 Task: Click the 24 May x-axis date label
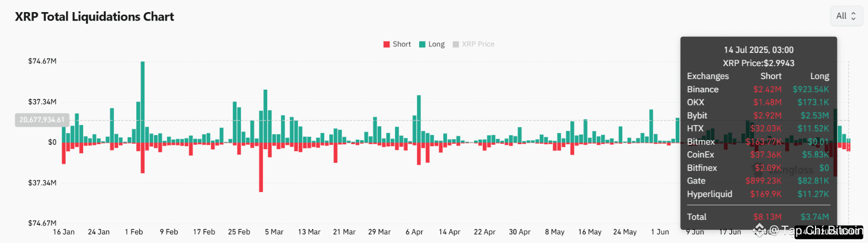tap(625, 232)
